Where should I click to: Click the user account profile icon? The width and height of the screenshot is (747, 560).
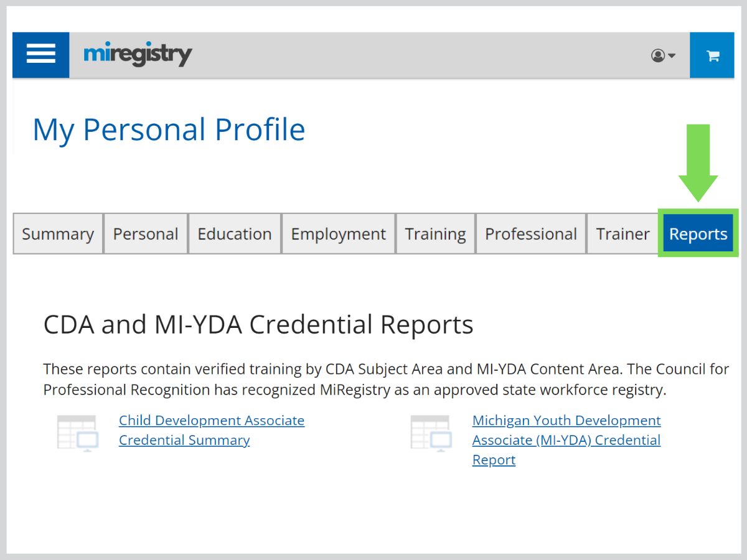657,56
